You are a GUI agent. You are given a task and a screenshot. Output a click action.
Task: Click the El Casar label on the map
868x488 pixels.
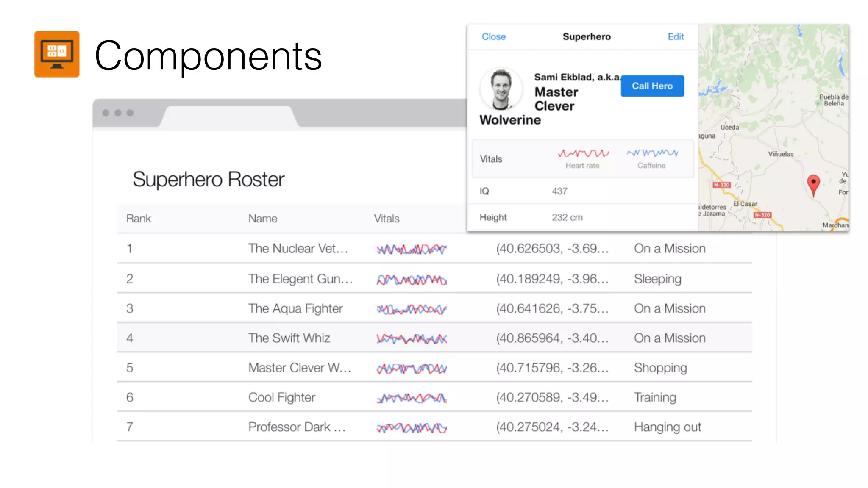[745, 204]
